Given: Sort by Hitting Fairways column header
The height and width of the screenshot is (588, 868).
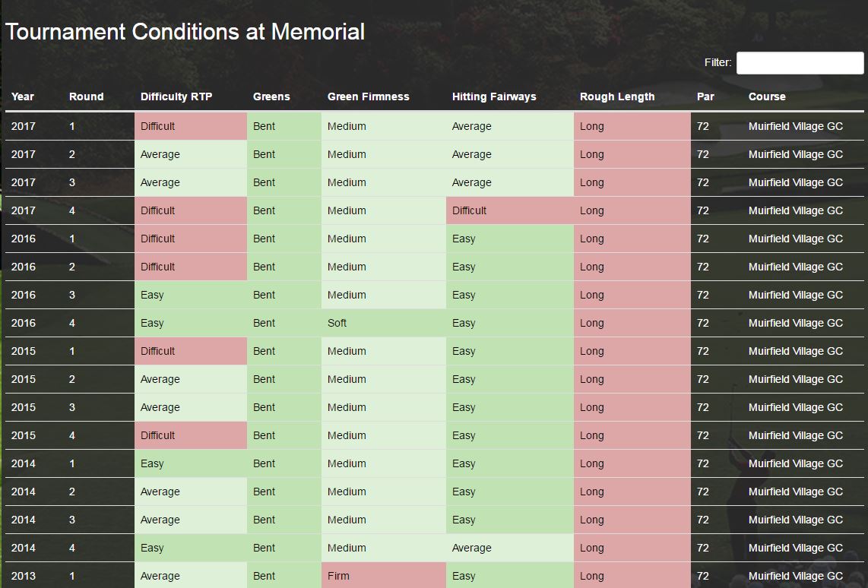Looking at the screenshot, I should click(x=494, y=96).
